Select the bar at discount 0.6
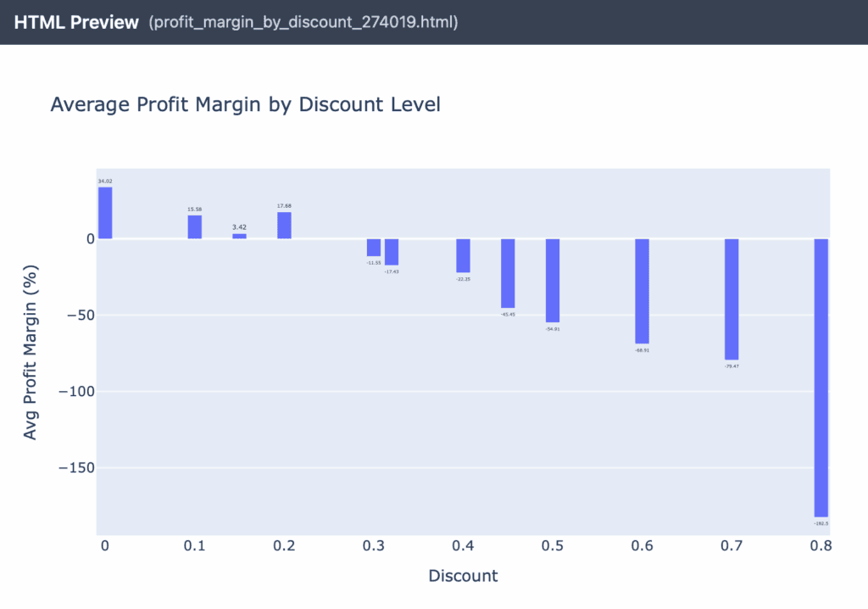Screen dimensions: 868x609 coord(643,291)
